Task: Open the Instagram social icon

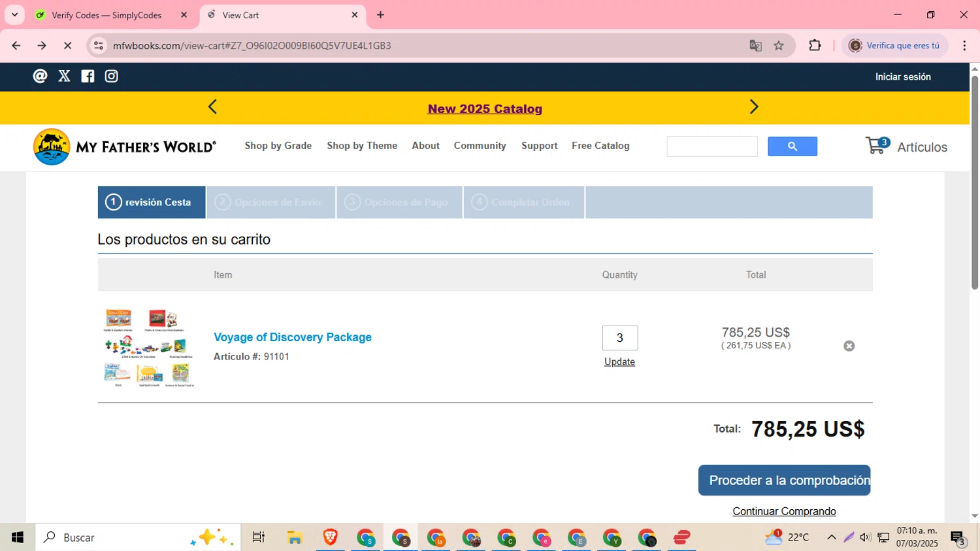Action: 112,76
